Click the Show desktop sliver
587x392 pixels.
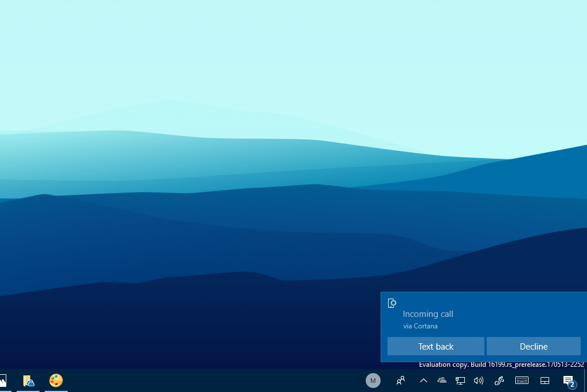585,381
